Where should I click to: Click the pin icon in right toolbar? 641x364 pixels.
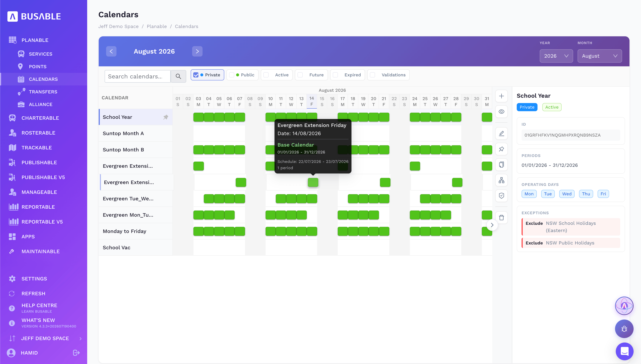point(501,149)
